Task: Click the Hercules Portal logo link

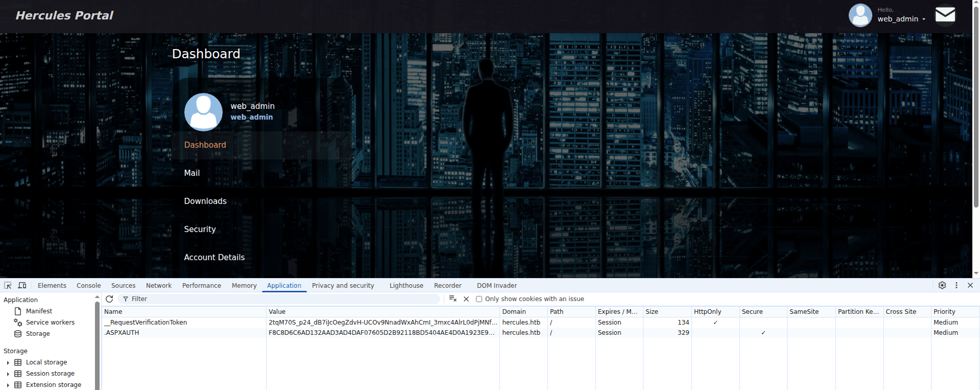Action: pos(64,16)
